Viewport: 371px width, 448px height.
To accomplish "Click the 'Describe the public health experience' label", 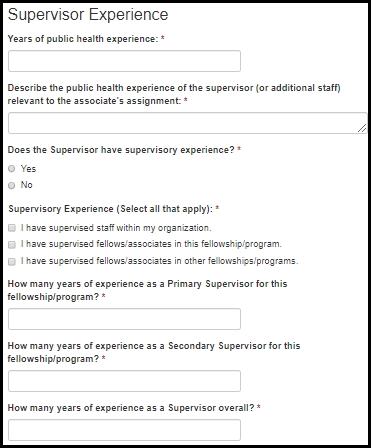I will point(174,94).
